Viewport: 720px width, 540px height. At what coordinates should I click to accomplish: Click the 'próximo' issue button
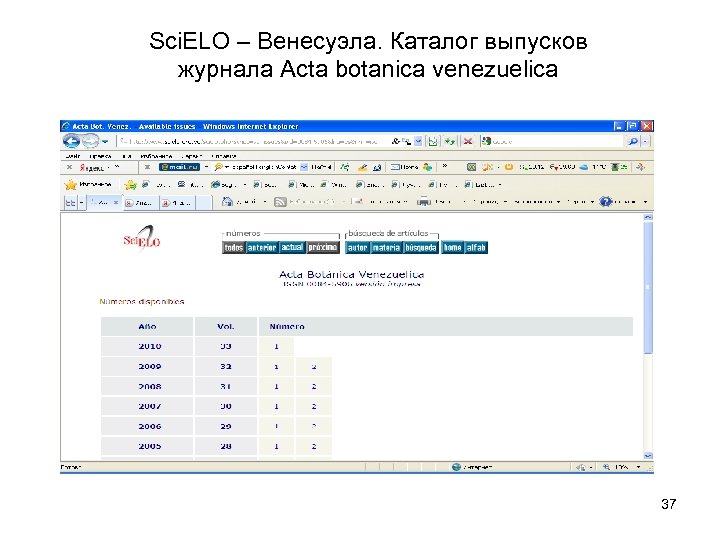pos(323,248)
